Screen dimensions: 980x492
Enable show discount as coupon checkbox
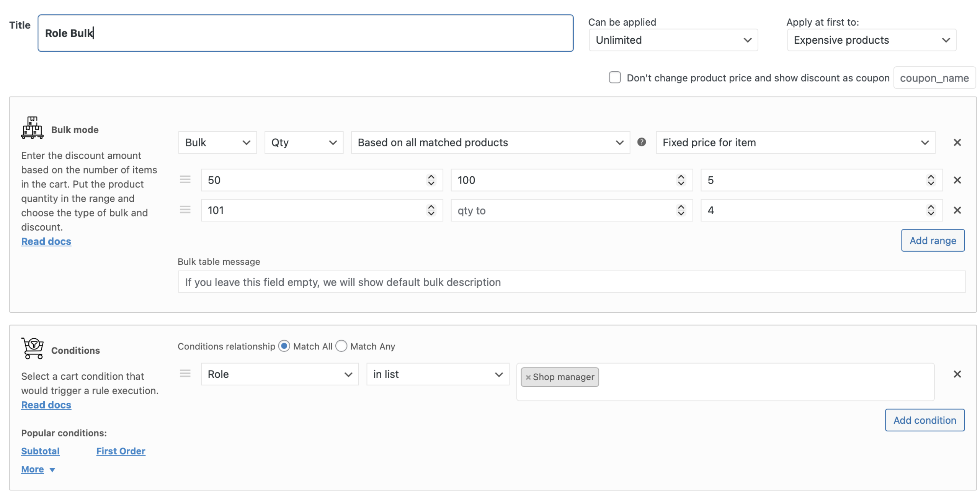point(614,77)
